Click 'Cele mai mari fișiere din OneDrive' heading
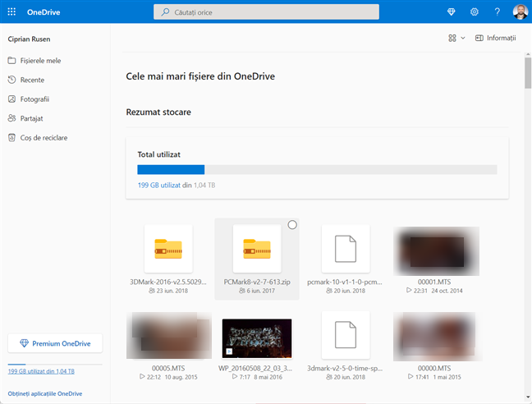532x404 pixels. coord(200,76)
